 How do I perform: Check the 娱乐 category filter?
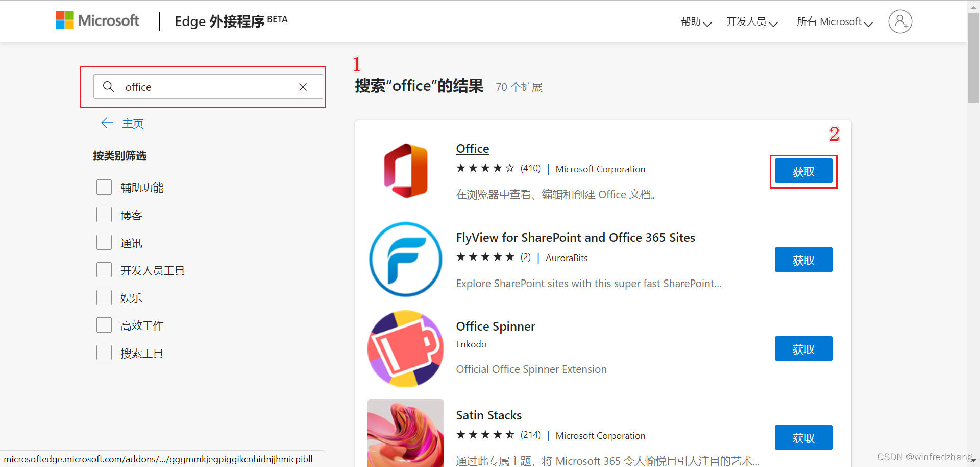point(104,297)
